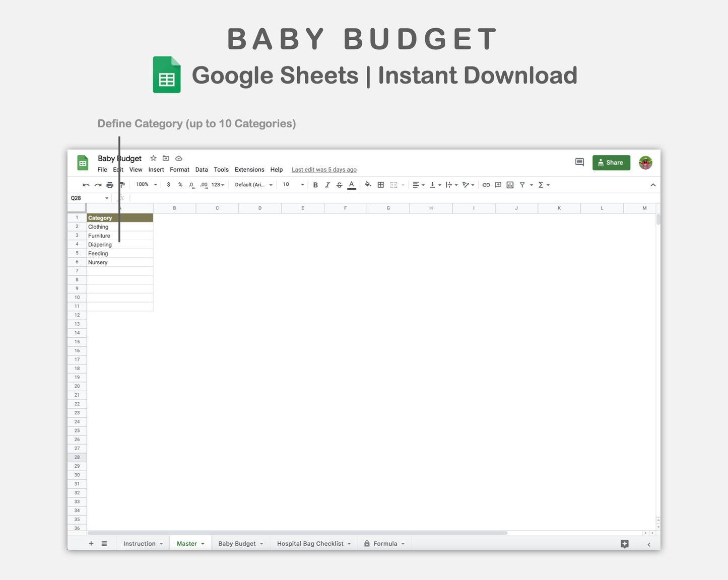Open the Insert comment icon
This screenshot has height=580, width=728.
(498, 184)
